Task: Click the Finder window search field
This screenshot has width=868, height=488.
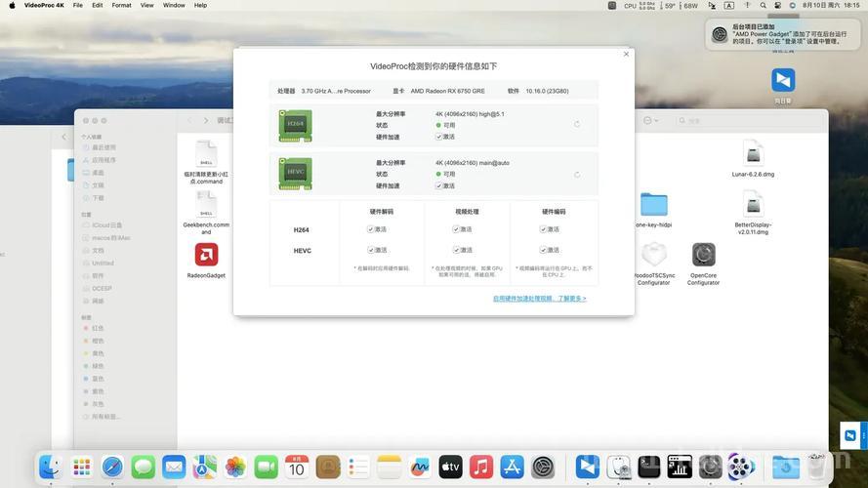Action: 747,120
